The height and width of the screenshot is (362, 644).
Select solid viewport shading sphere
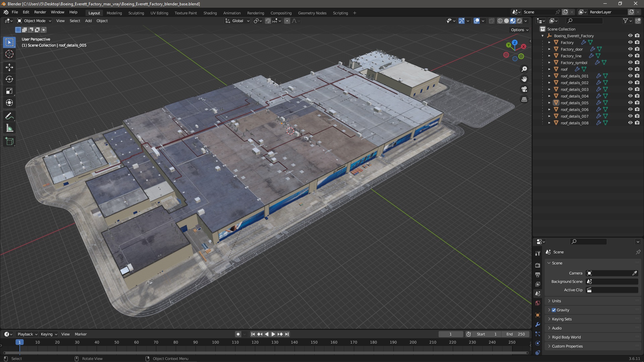click(x=506, y=21)
